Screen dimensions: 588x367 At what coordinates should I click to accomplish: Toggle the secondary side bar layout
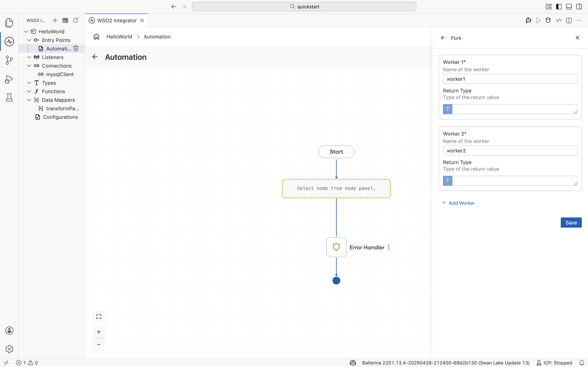click(x=579, y=7)
